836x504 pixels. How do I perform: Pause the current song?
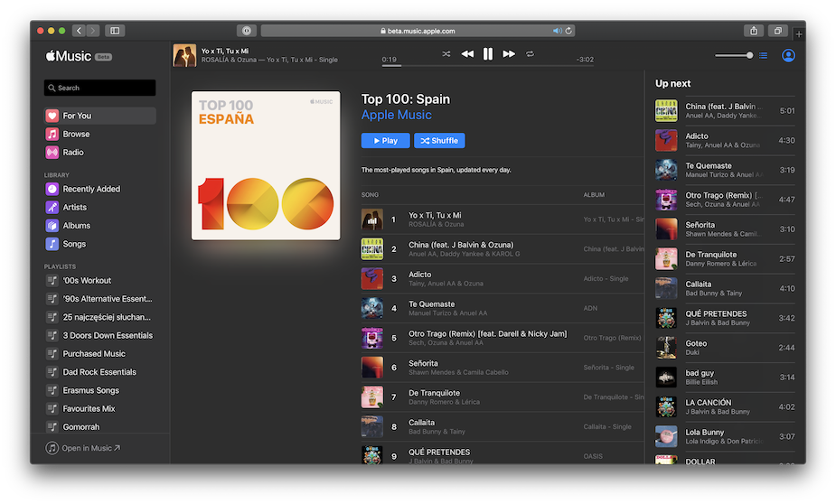[x=488, y=54]
